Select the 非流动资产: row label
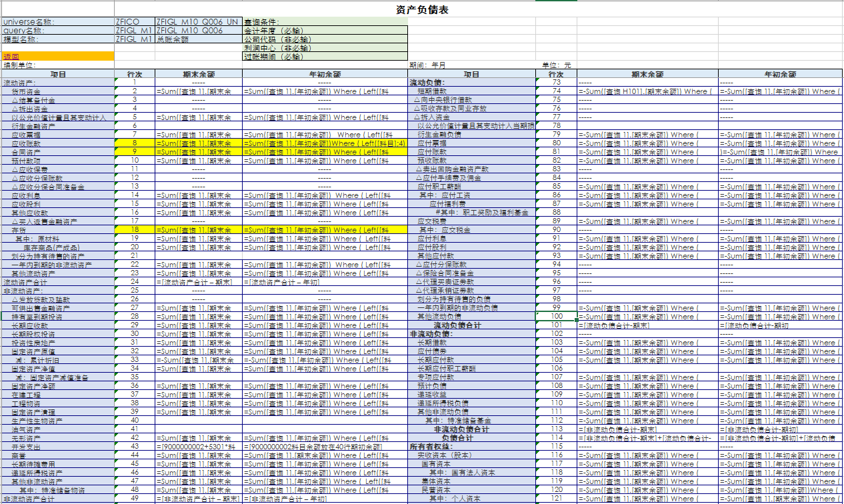This screenshot has height=504, width=844. click(x=58, y=291)
